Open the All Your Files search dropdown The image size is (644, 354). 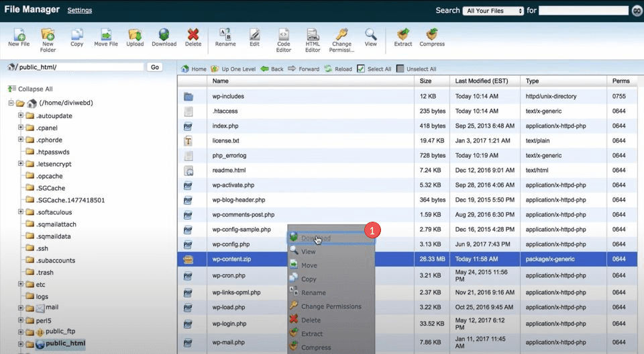[x=493, y=11]
